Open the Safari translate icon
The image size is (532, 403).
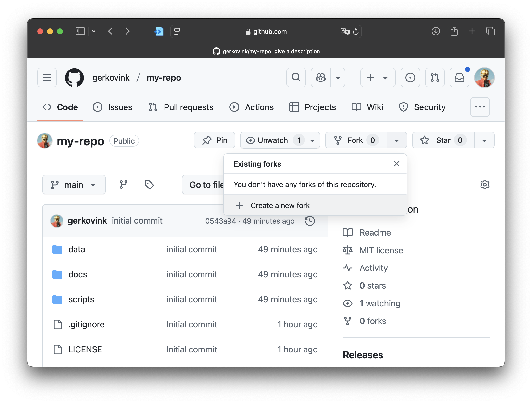pos(345,31)
